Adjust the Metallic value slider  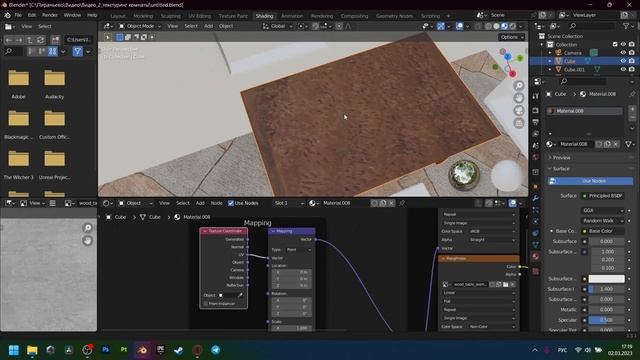click(606, 310)
